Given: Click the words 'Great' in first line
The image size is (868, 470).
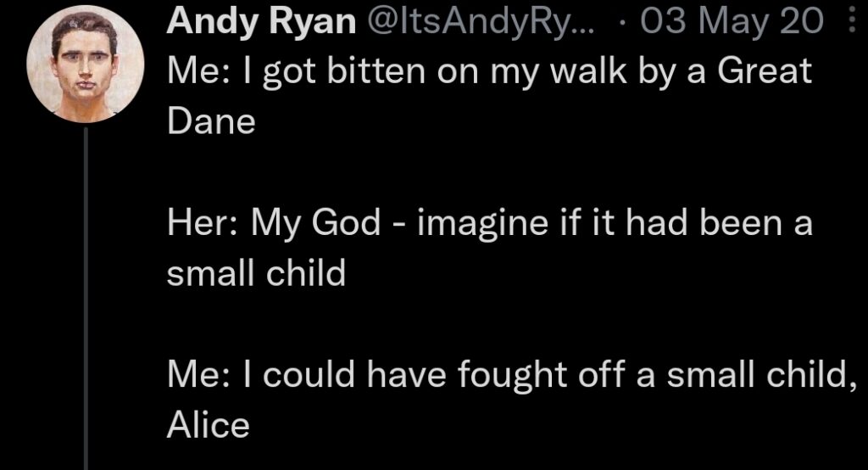Looking at the screenshot, I should 765,70.
